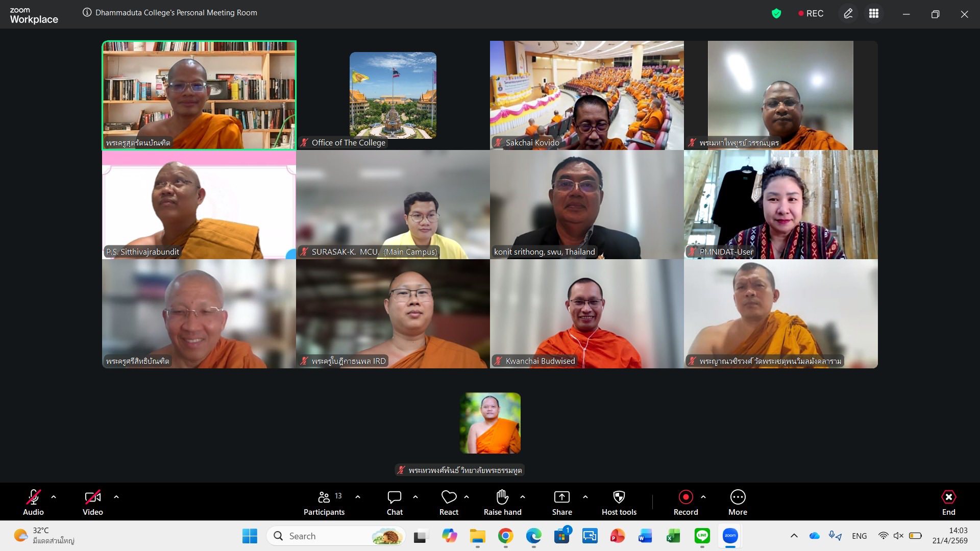The height and width of the screenshot is (551, 980).
Task: Open the grid view layout menu
Action: (874, 14)
